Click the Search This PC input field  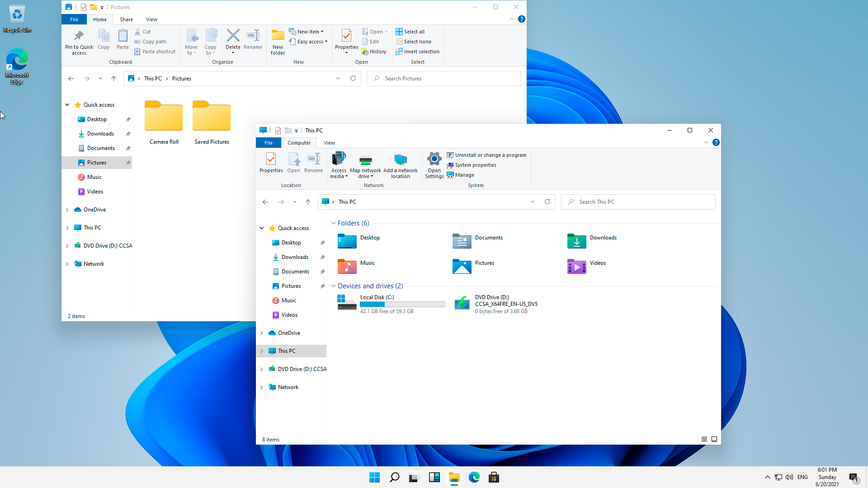(638, 202)
